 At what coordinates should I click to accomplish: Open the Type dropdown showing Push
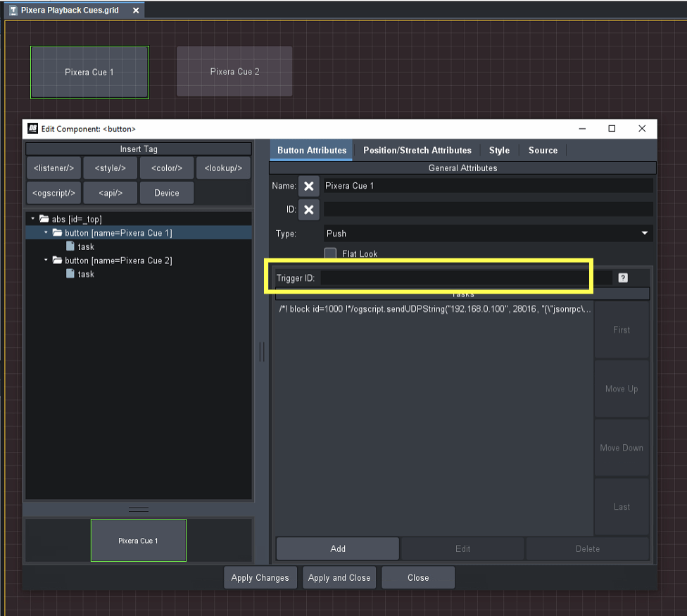point(488,234)
